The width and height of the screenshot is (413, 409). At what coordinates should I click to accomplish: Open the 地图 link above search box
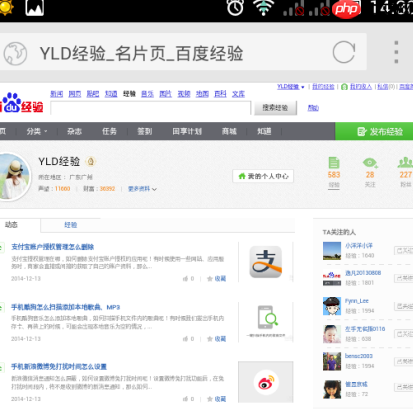[202, 94]
